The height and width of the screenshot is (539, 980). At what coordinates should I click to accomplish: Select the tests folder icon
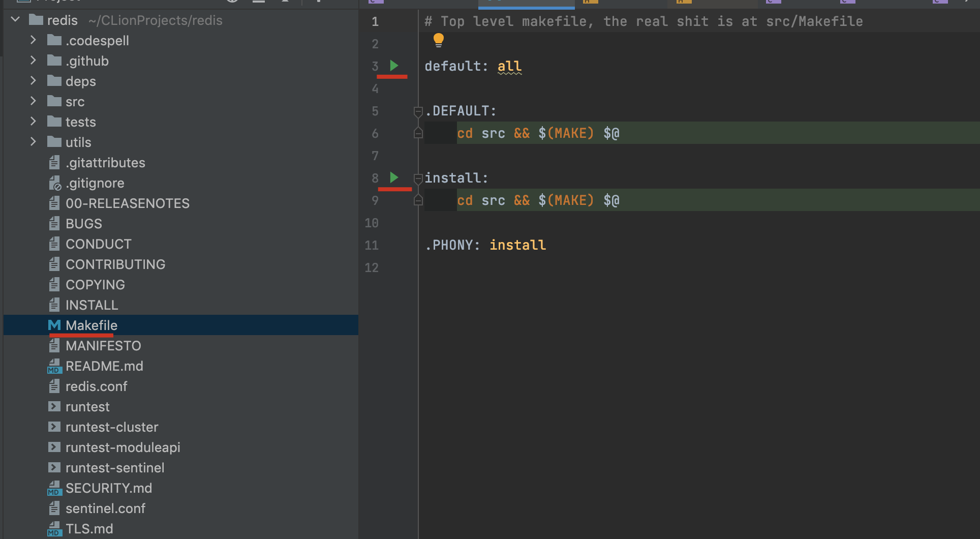54,122
